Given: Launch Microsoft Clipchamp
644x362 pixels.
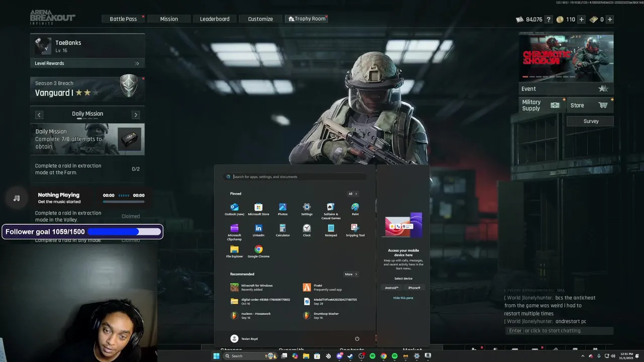Looking at the screenshot, I should 234,232.
